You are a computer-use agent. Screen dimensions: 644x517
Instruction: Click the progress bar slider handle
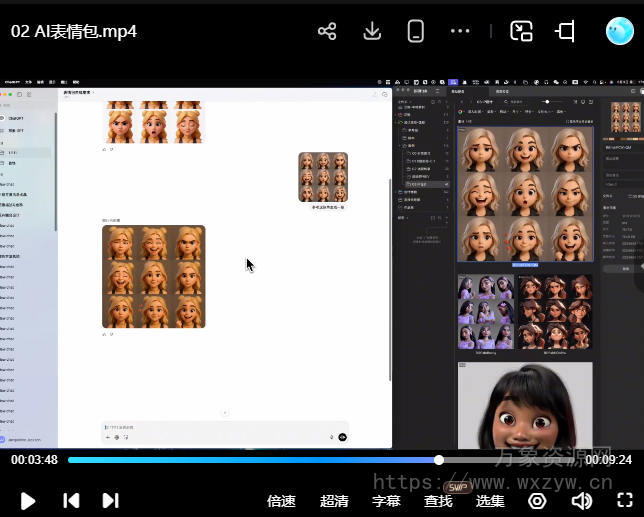coord(439,460)
